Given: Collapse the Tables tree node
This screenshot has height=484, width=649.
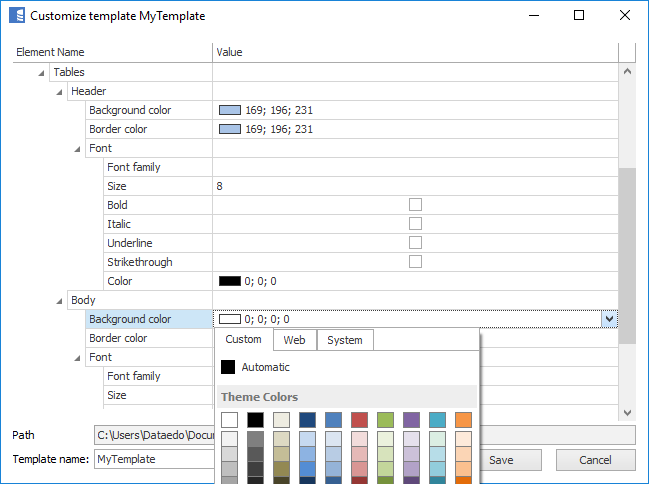Looking at the screenshot, I should (x=42, y=73).
